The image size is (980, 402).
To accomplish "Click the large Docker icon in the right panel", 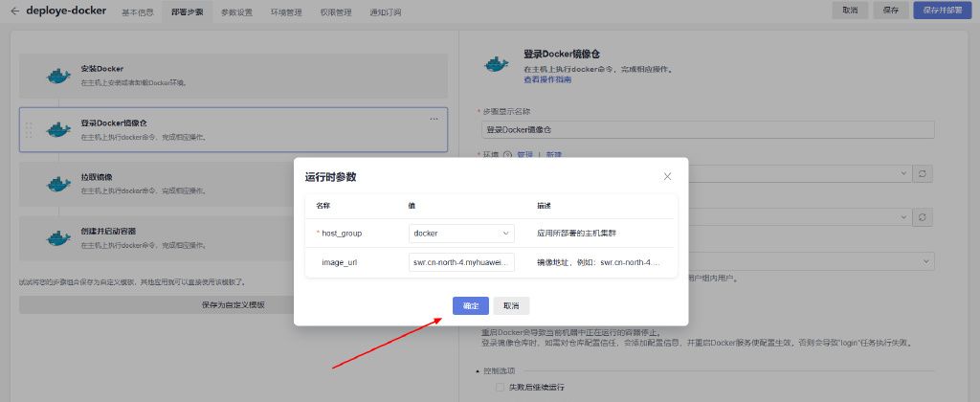I will pyautogui.click(x=498, y=64).
